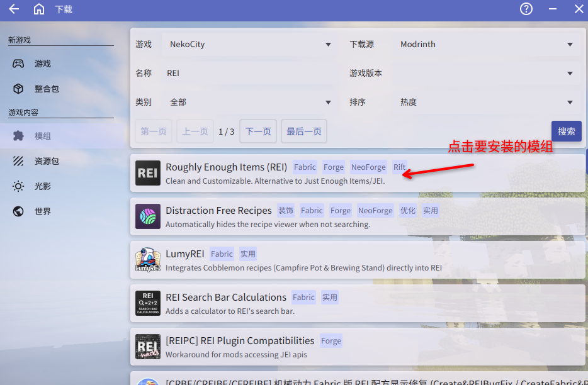Click the gamepad icon for 游戏
588x385 pixels.
[x=19, y=64]
